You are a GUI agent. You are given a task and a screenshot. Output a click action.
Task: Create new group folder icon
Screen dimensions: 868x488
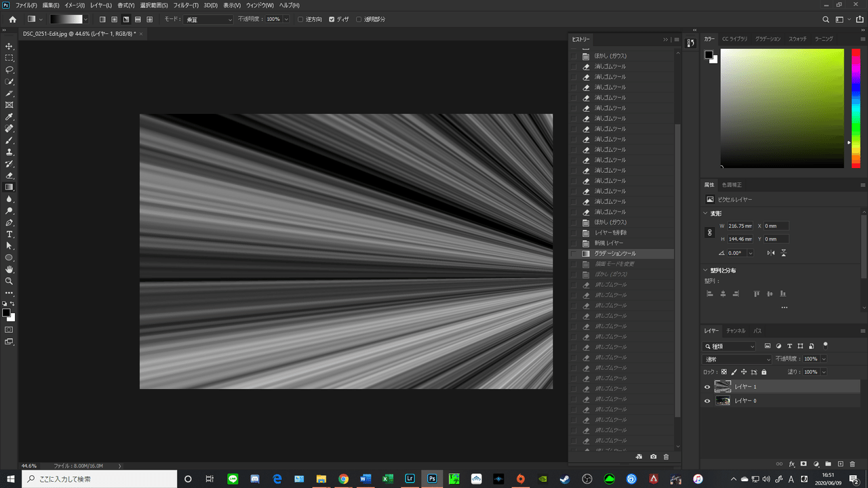click(828, 464)
